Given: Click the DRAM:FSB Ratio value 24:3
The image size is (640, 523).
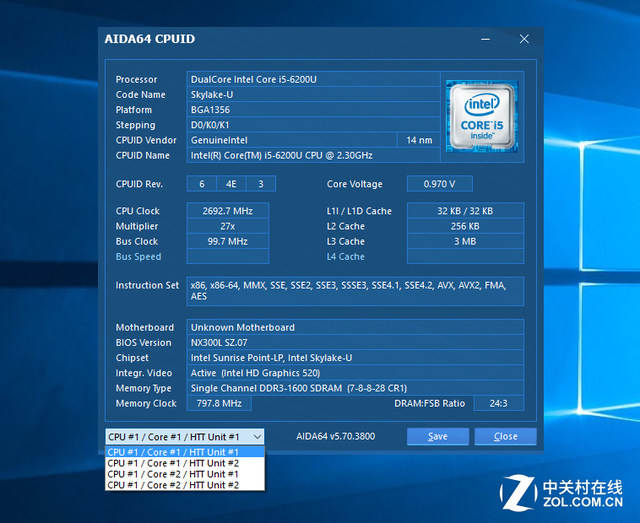Looking at the screenshot, I should (x=498, y=403).
